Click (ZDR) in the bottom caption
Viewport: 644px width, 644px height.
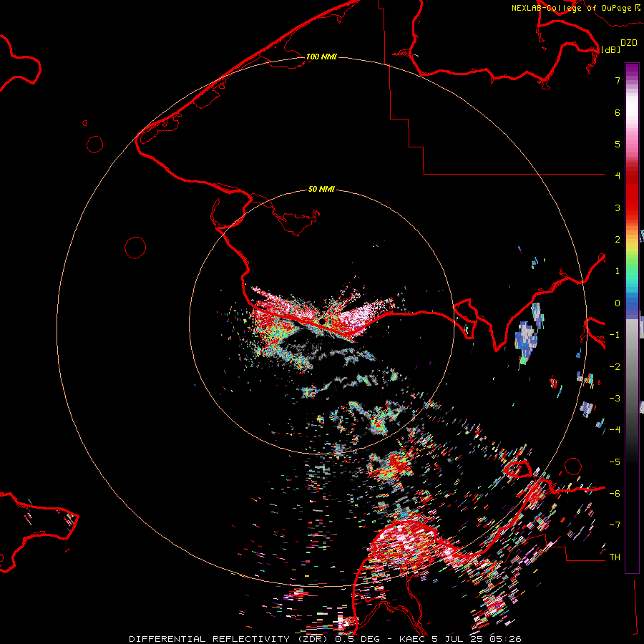(x=311, y=639)
